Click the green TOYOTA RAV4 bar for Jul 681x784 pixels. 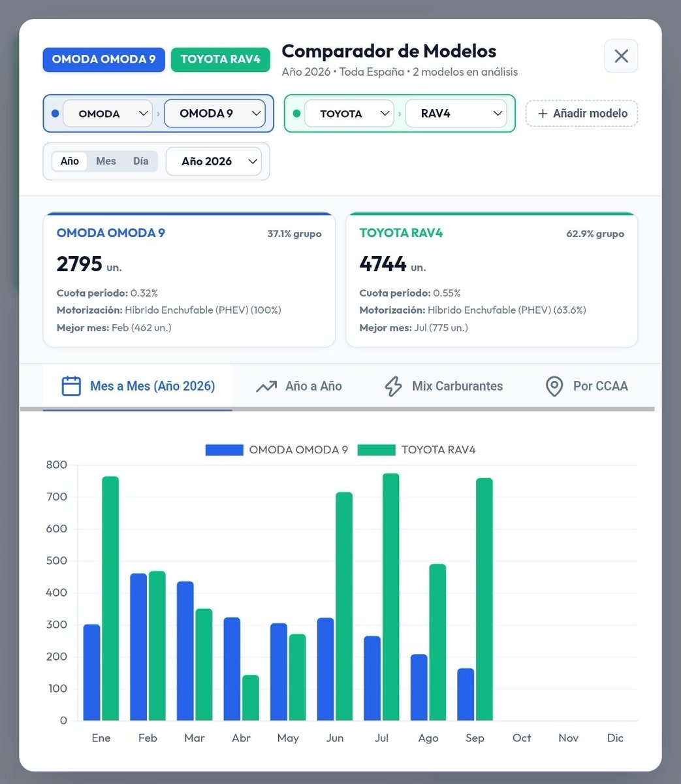pos(391,597)
